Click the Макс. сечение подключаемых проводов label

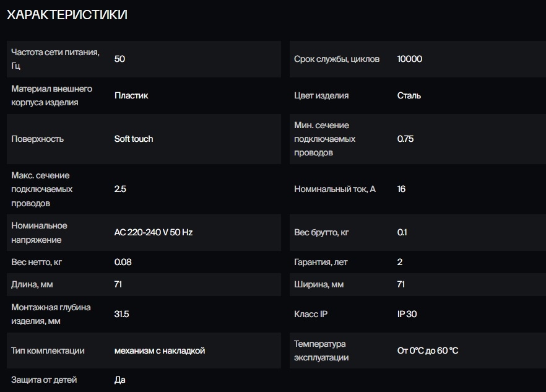(x=42, y=189)
